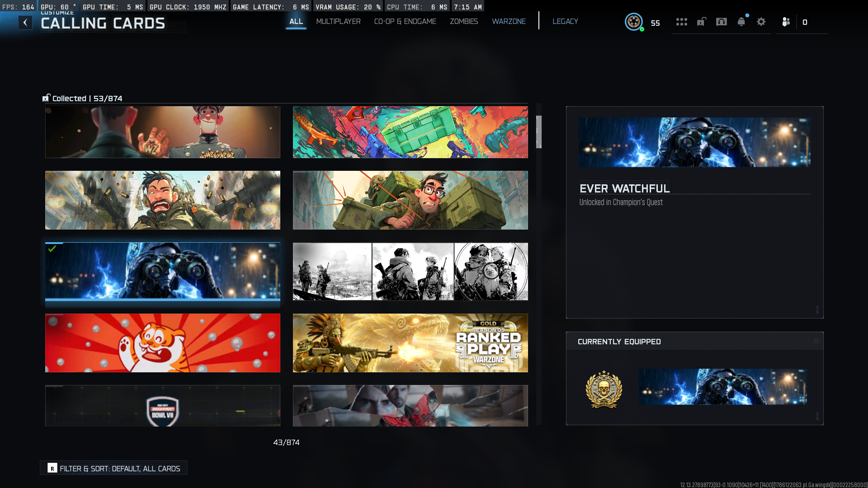Select the Gold Ranked Play Warzone card
The width and height of the screenshot is (868, 488).
coord(410,343)
